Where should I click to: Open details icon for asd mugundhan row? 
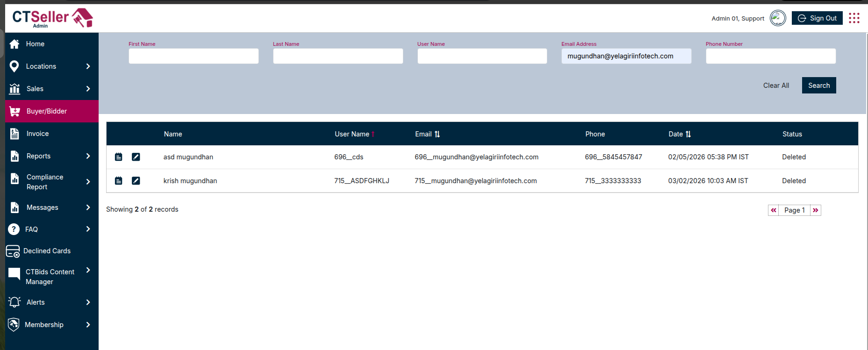pos(119,157)
